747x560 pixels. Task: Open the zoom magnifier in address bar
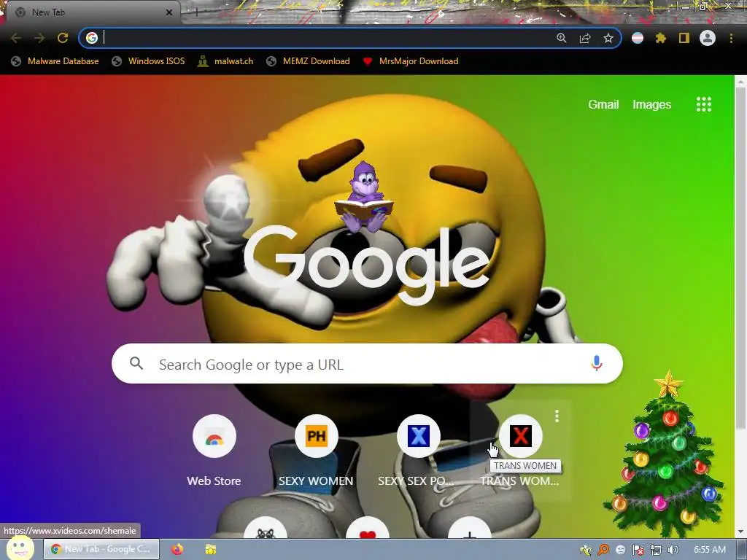coord(562,38)
